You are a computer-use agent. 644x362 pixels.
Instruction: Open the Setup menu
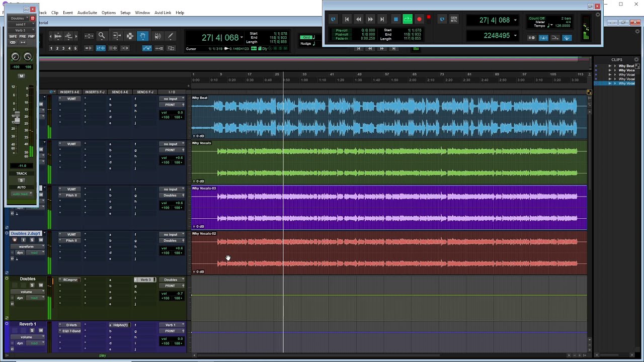125,13
